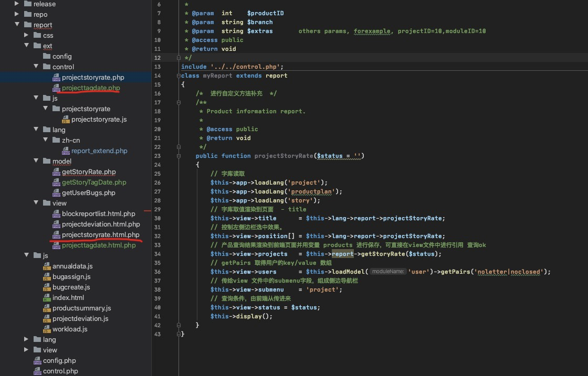Click the HTML file icon beside index.html
Viewport: 588px width, 376px height.
coord(47,298)
